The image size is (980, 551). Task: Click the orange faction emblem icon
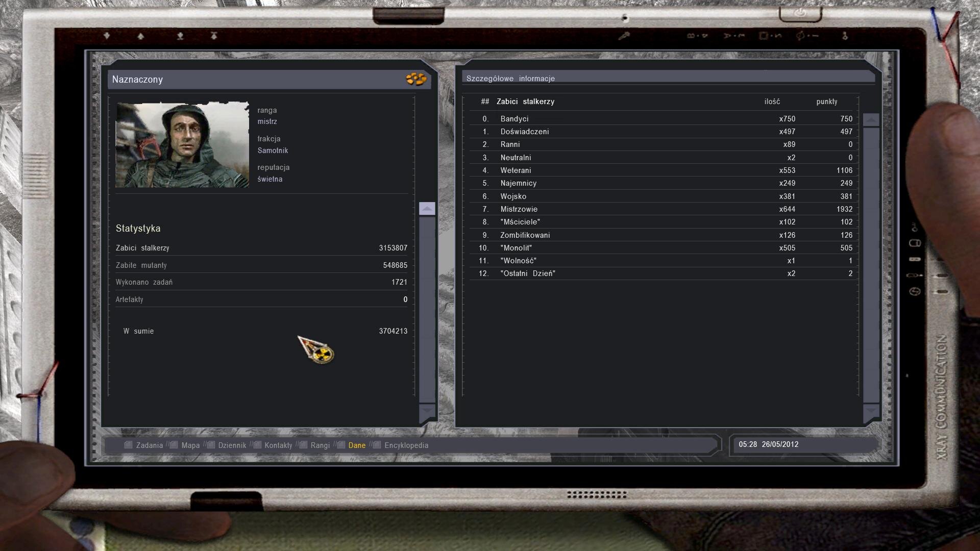(416, 79)
